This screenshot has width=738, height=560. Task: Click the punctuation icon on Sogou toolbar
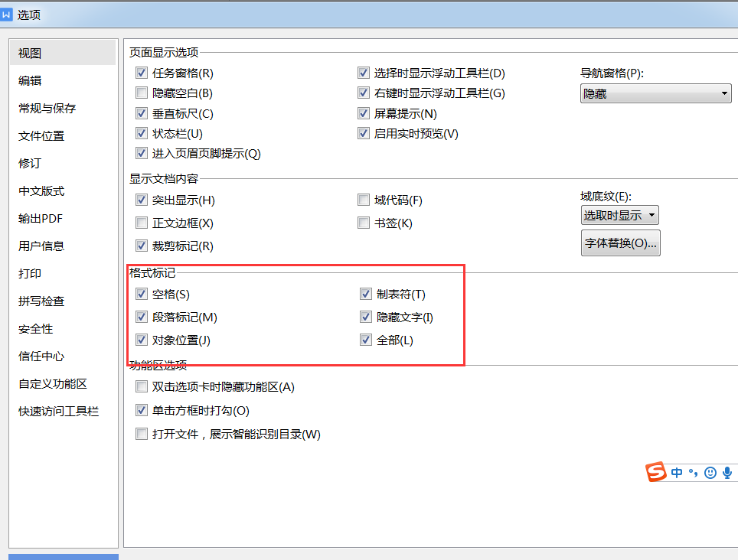[x=694, y=472]
